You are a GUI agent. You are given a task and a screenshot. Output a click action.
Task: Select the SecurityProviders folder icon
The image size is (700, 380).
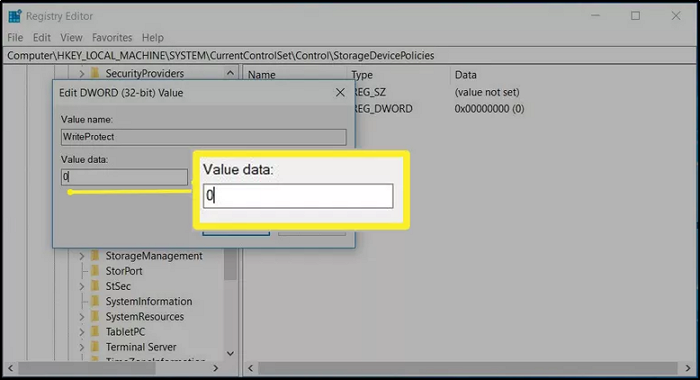[x=95, y=73]
